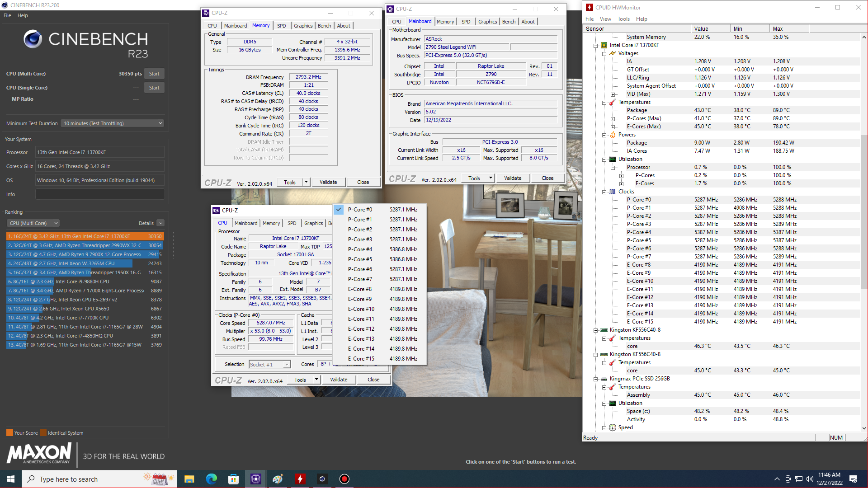Open the Minimum Test Duration dropdown
This screenshot has height=488, width=868.
point(113,123)
